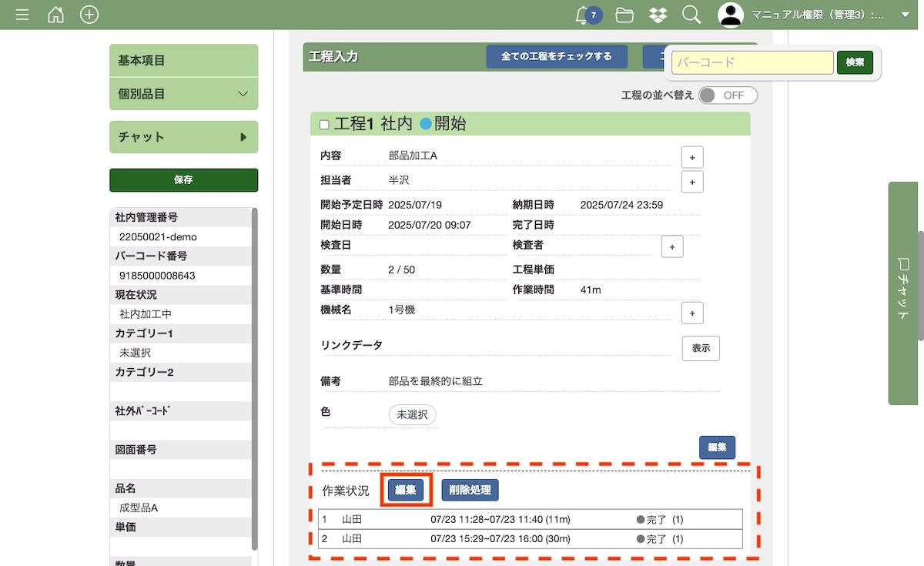Open the hamburger menu icon
The width and height of the screenshot is (924, 566).
22,15
